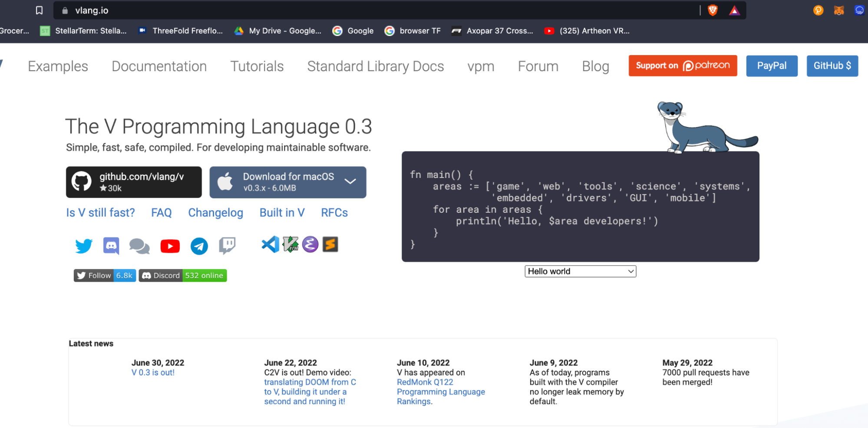Image resolution: width=868 pixels, height=428 pixels.
Task: Open the Emacs plugin icon
Action: [310, 244]
